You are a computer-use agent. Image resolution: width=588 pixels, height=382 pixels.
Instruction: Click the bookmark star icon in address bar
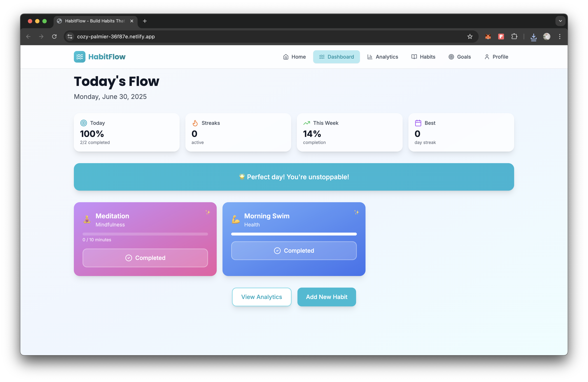[470, 37]
